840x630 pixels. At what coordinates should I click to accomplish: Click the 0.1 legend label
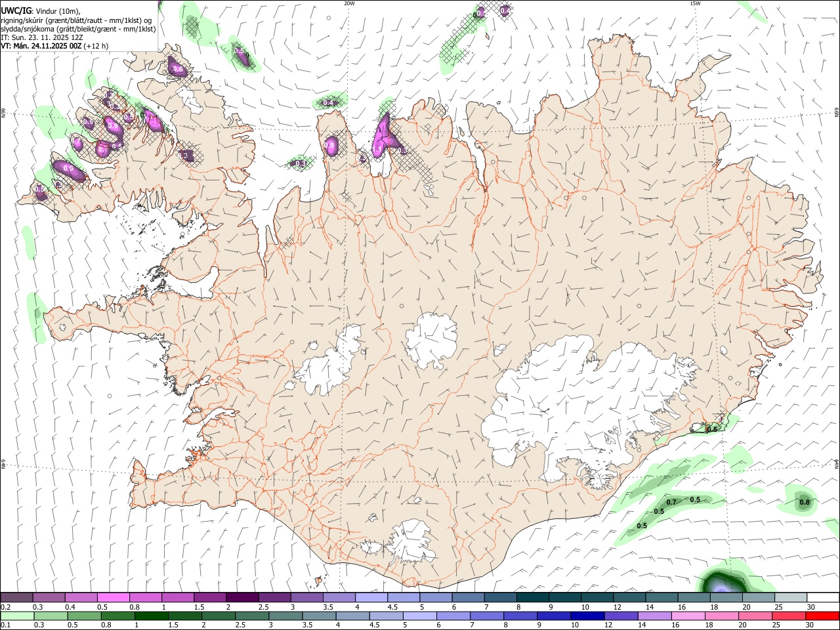pyautogui.click(x=6, y=625)
